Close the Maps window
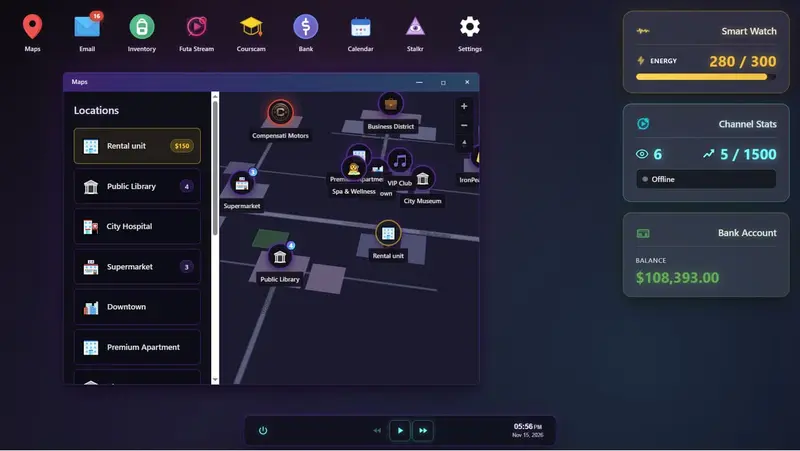 [467, 82]
